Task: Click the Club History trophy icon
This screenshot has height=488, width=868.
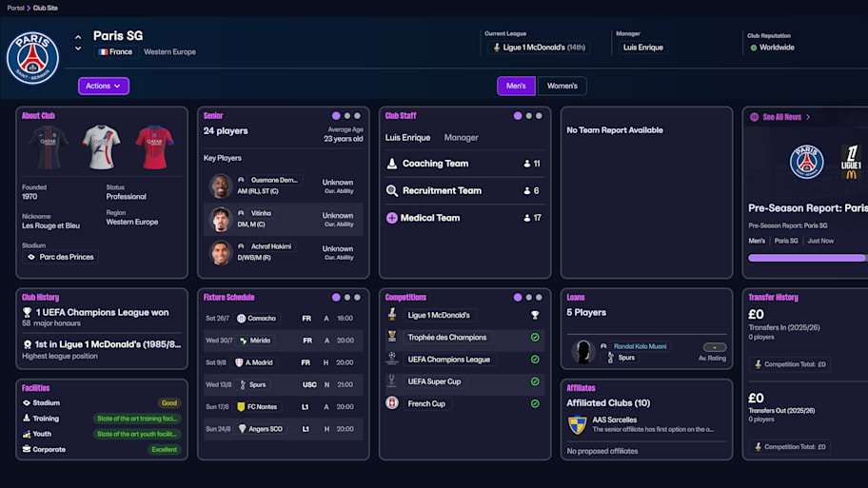Action: point(27,313)
